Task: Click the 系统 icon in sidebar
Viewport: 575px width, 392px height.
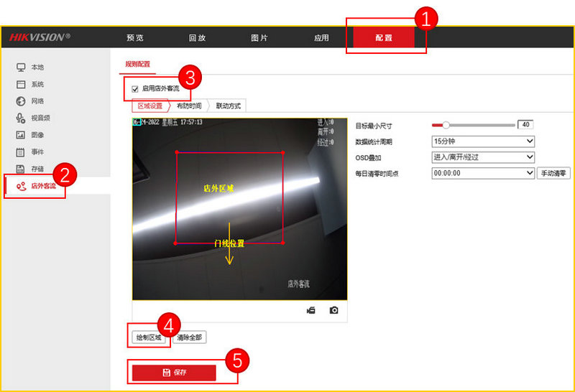Action: [x=21, y=84]
